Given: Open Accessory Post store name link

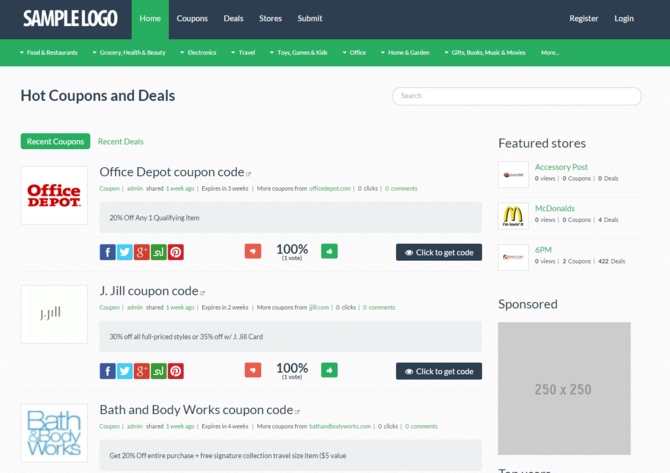Looking at the screenshot, I should [561, 167].
